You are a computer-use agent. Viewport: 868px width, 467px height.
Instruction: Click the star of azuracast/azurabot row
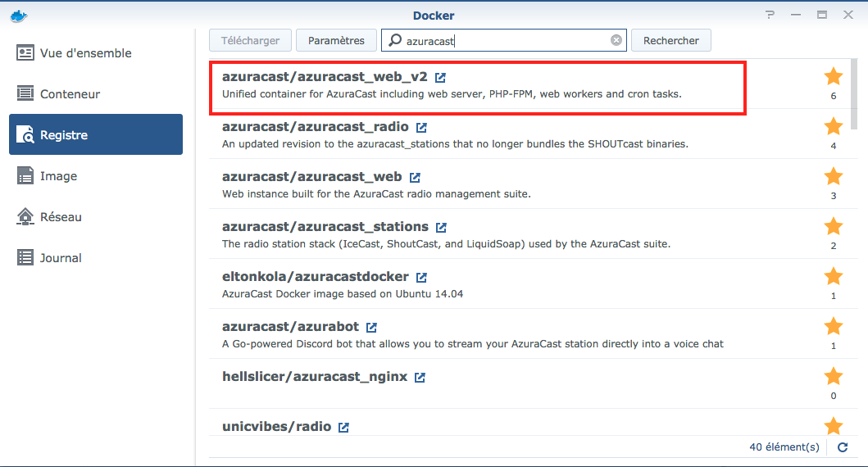tap(833, 326)
